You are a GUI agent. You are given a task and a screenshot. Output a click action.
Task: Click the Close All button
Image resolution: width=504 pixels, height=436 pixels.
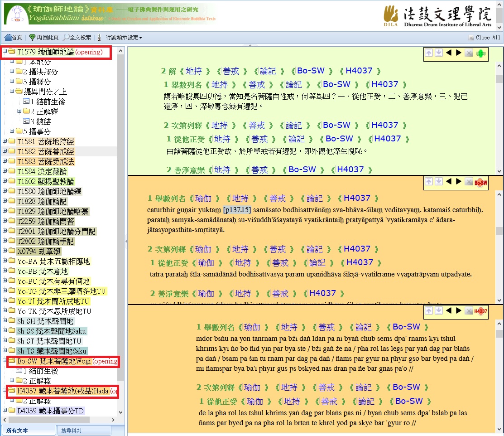coord(485,38)
